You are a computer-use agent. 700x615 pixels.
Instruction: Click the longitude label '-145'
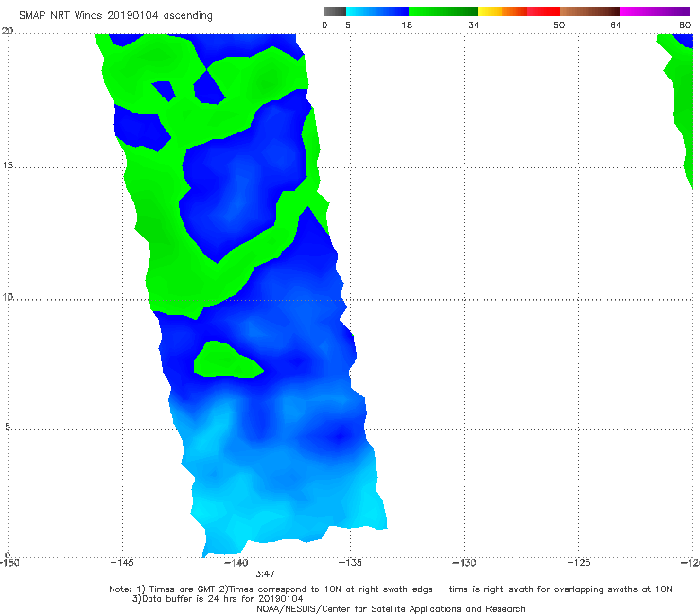(x=122, y=563)
